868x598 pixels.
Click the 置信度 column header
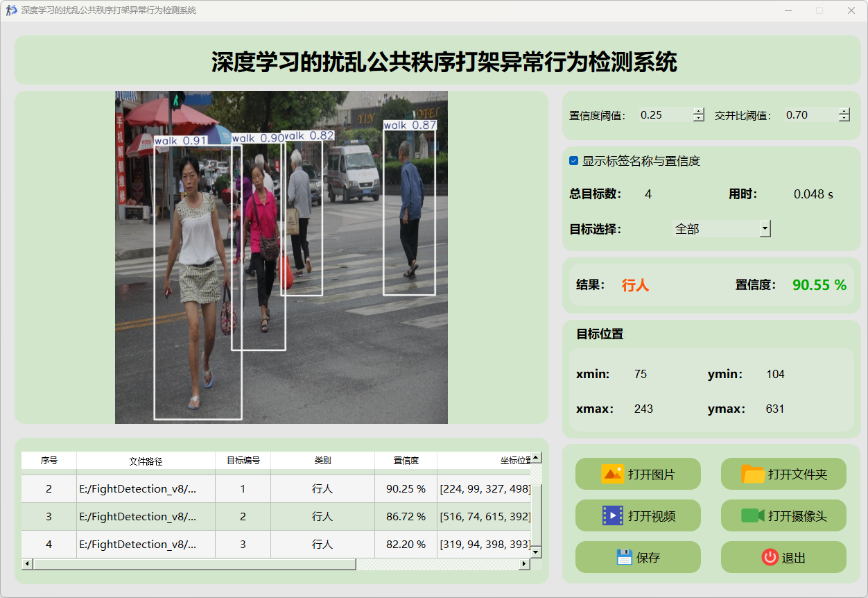[x=406, y=461]
